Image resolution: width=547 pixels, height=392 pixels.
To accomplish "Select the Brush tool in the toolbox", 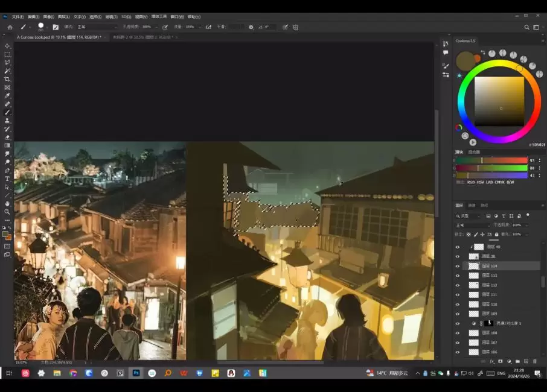I will [x=7, y=112].
